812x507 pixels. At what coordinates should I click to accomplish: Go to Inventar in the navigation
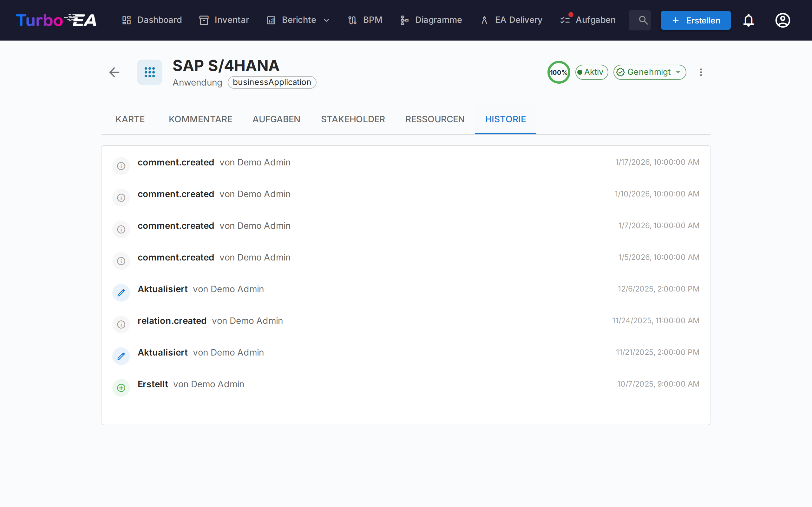(224, 20)
